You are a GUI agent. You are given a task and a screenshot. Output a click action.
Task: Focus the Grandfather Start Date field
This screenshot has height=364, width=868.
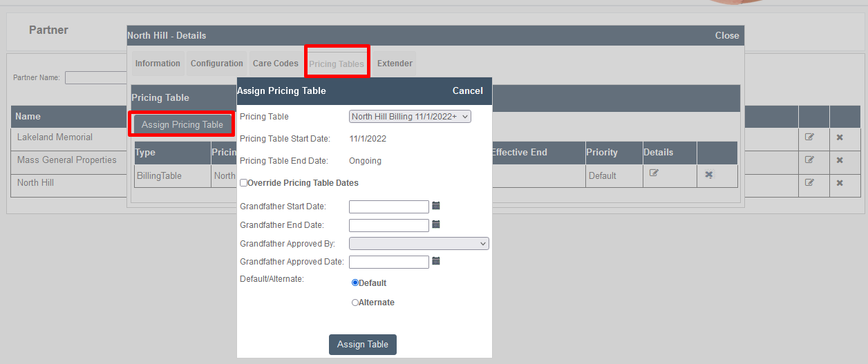tap(389, 207)
